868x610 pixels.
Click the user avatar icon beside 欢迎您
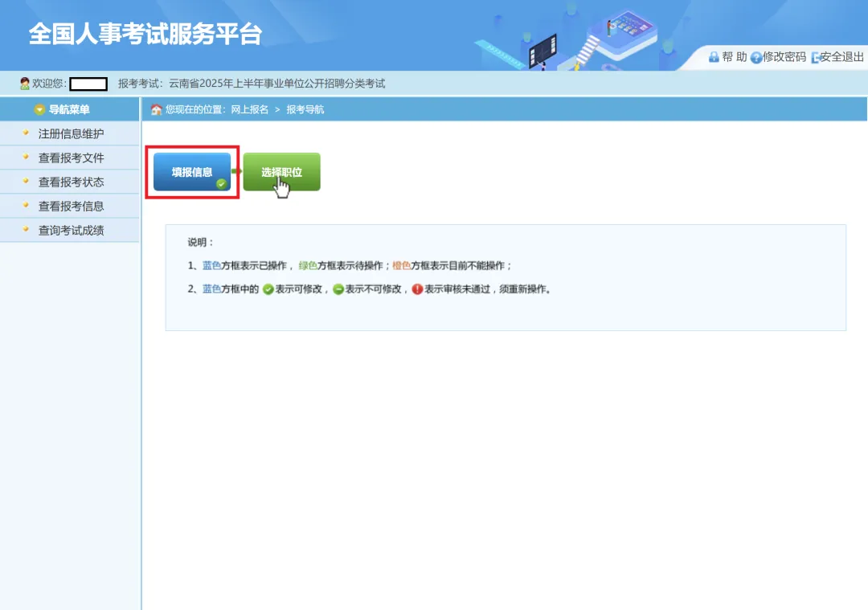[x=24, y=83]
